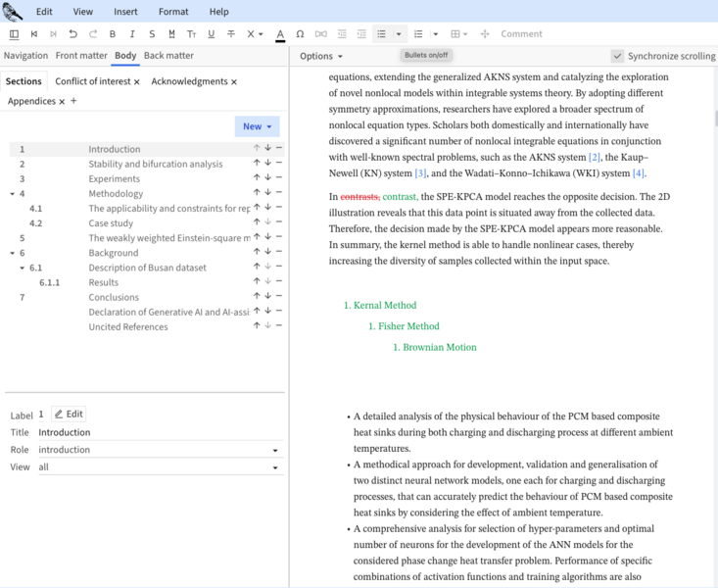
Task: Switch to the Back matter tab
Action: pos(168,56)
